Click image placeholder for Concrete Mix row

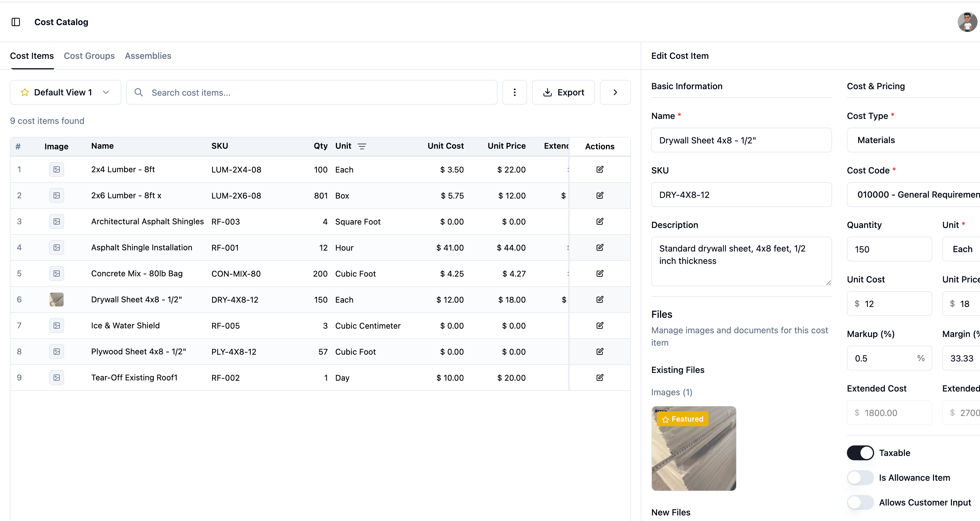coord(56,273)
